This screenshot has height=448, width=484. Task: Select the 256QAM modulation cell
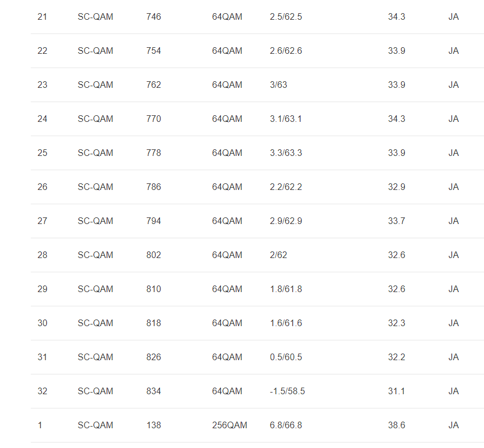click(x=230, y=425)
